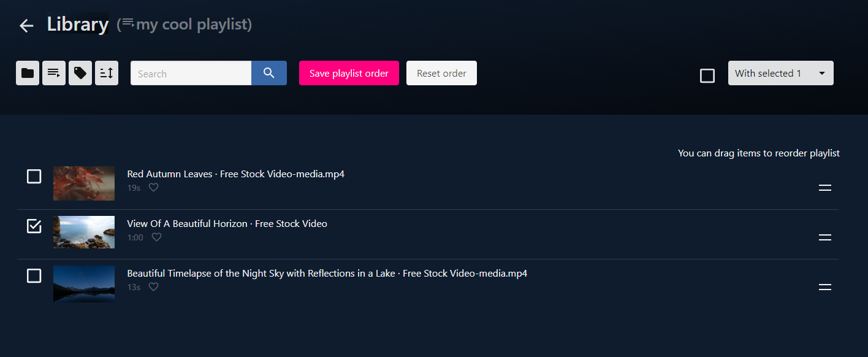Open the tags icon in the toolbar
Image resolution: width=868 pixels, height=357 pixels.
click(80, 73)
